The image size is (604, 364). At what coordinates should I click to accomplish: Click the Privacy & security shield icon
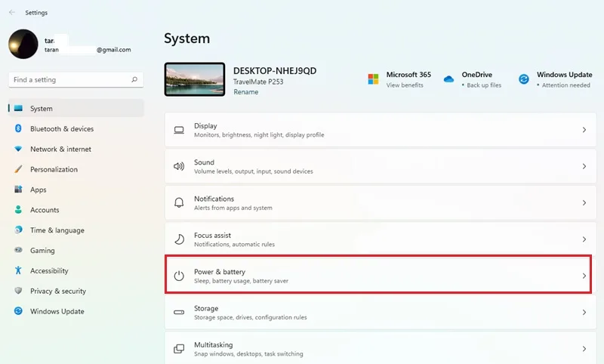tap(18, 291)
